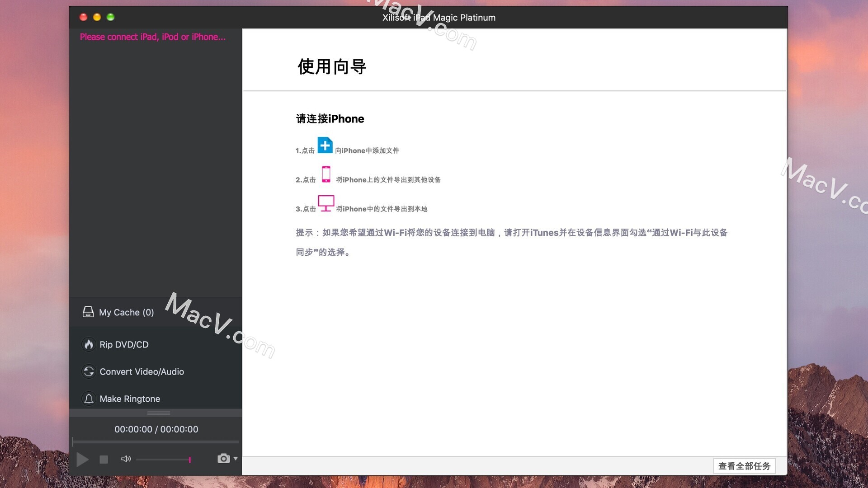
Task: Click the Wi-Fi sync 提示 paragraph
Action: (x=512, y=242)
